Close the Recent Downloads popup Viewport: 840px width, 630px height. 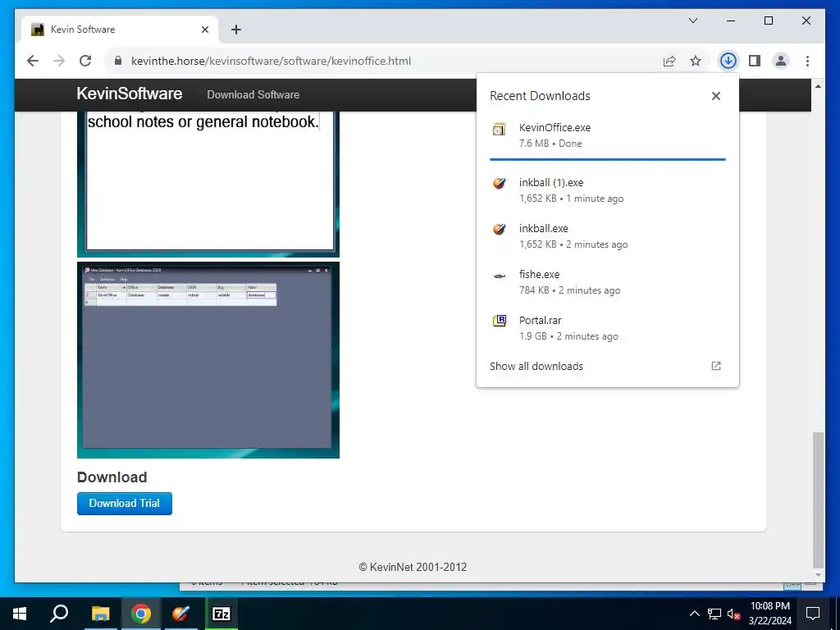click(715, 96)
